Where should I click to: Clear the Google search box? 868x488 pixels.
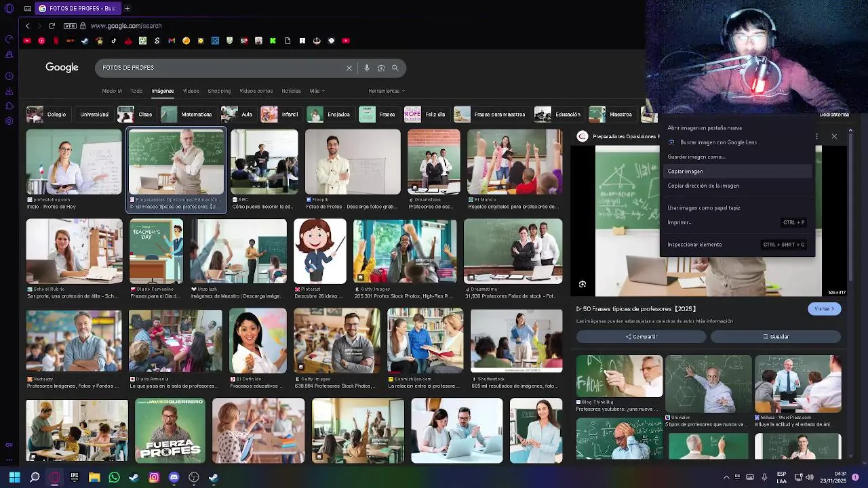349,68
